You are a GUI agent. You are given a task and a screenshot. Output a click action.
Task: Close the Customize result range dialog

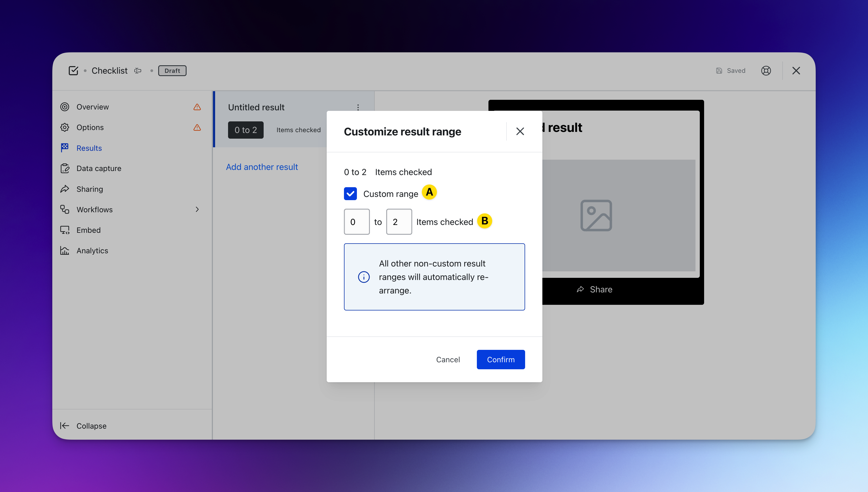click(520, 131)
